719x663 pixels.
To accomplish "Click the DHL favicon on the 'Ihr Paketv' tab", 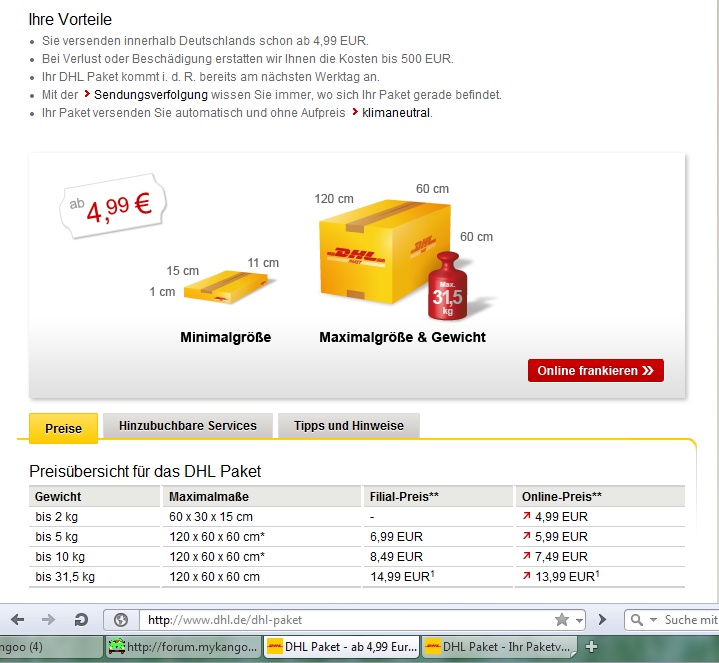I will click(433, 646).
